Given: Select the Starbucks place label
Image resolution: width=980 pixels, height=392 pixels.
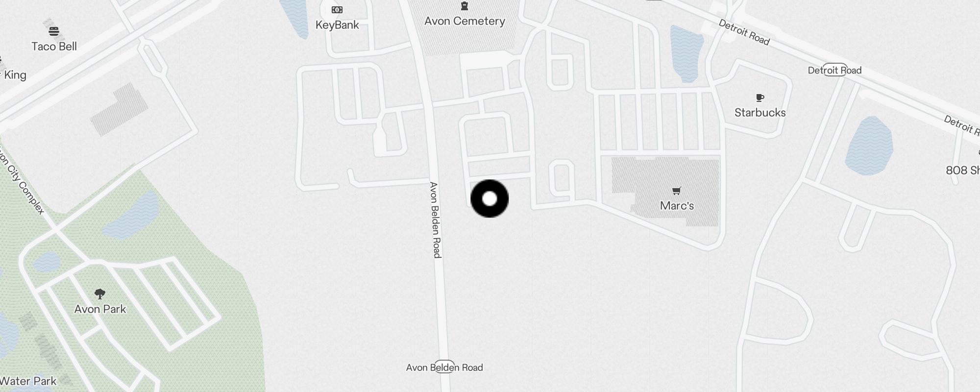Looking at the screenshot, I should click(x=760, y=113).
